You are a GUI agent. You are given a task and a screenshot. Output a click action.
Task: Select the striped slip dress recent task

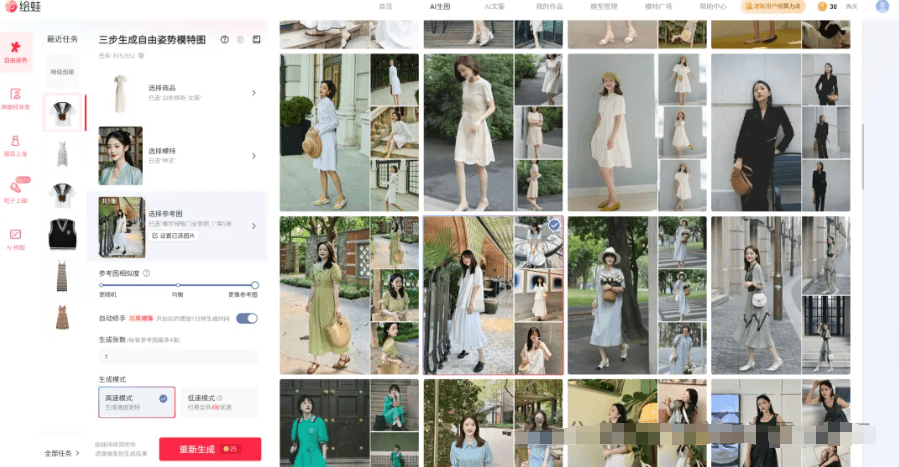pos(62,276)
